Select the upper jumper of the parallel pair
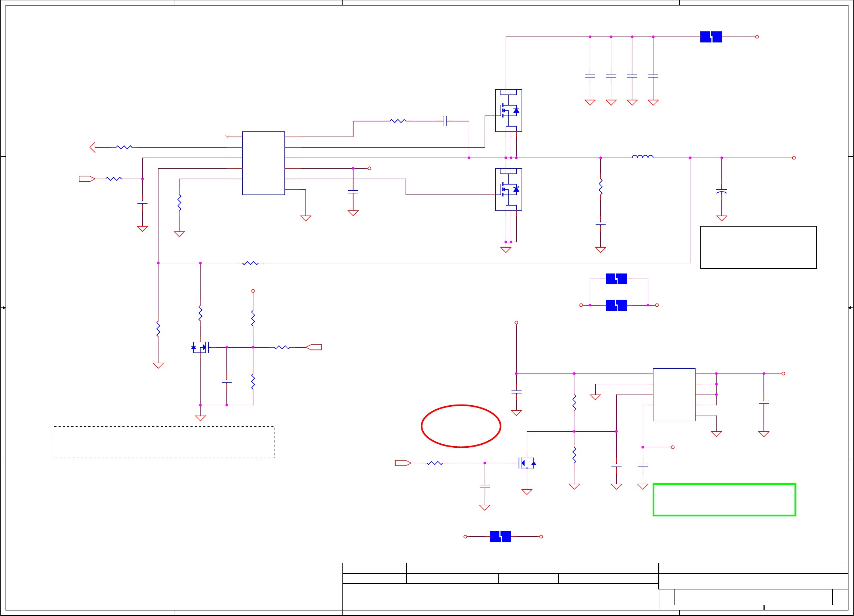854x616 pixels. pyautogui.click(x=616, y=279)
